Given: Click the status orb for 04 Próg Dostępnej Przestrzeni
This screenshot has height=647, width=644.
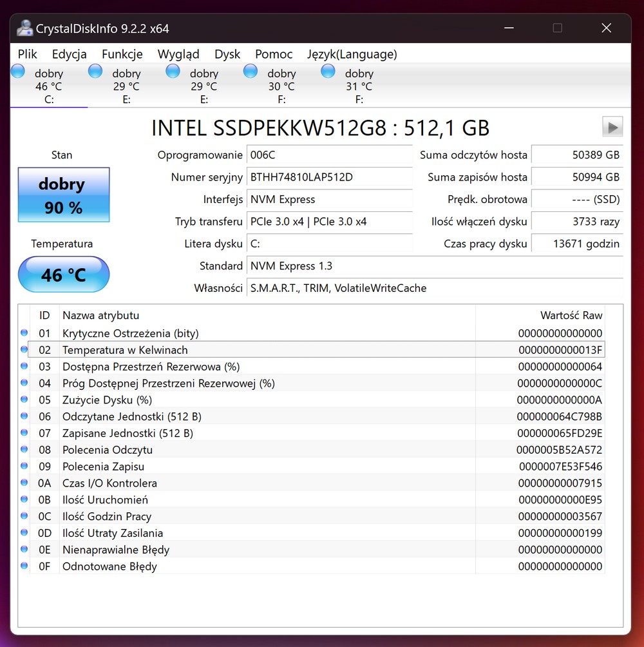Looking at the screenshot, I should click(24, 383).
